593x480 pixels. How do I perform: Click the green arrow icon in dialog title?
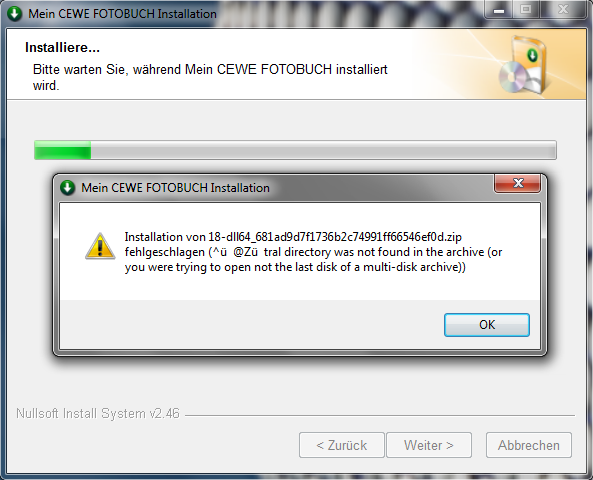[68, 188]
